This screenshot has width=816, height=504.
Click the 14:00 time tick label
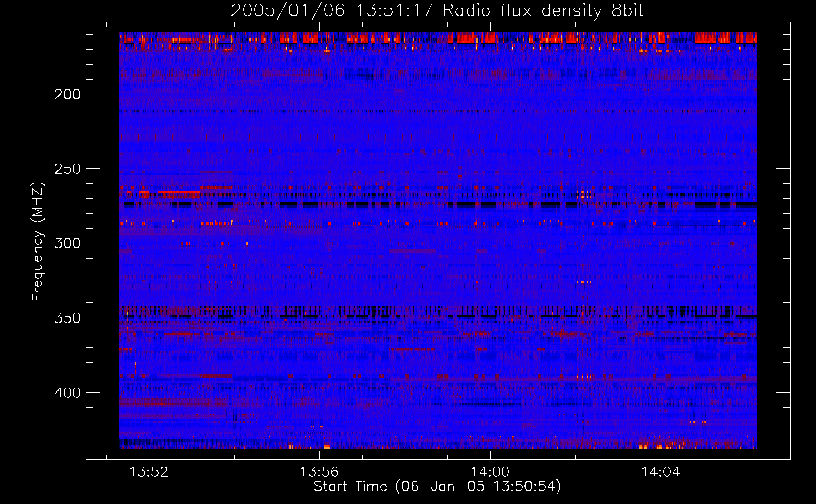490,472
